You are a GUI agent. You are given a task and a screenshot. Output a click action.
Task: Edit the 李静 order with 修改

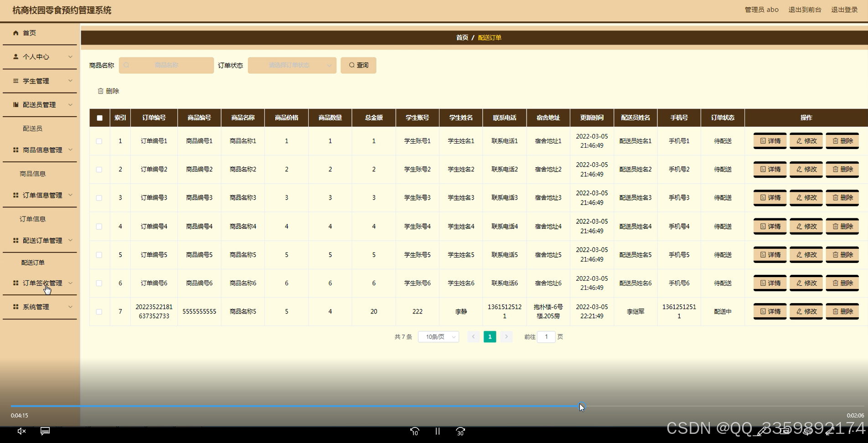[806, 311]
